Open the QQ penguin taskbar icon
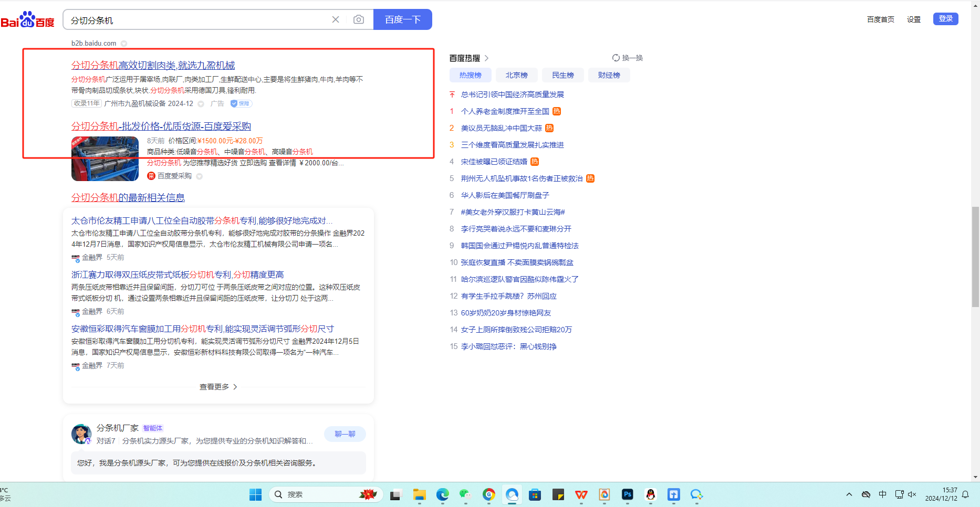980x507 pixels. [x=650, y=494]
